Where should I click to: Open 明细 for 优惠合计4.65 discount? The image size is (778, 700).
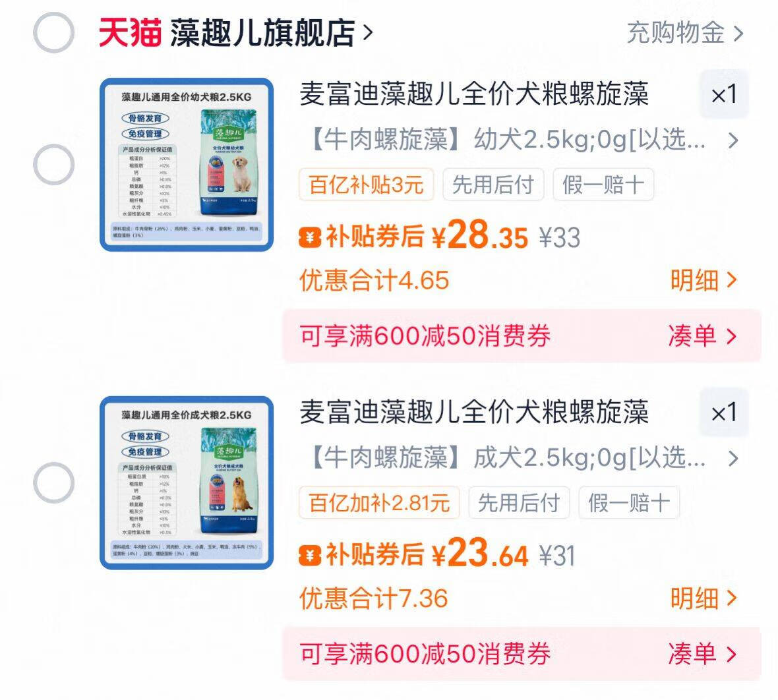[x=703, y=281]
